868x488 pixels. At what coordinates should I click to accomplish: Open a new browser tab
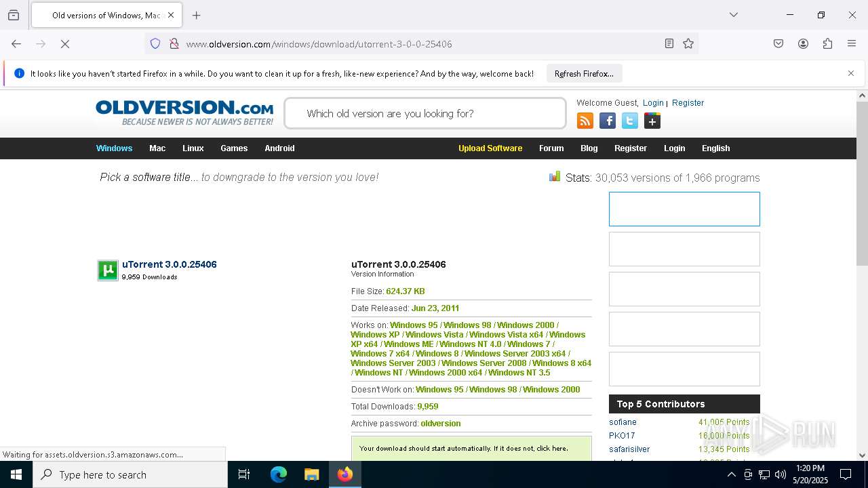tap(196, 15)
